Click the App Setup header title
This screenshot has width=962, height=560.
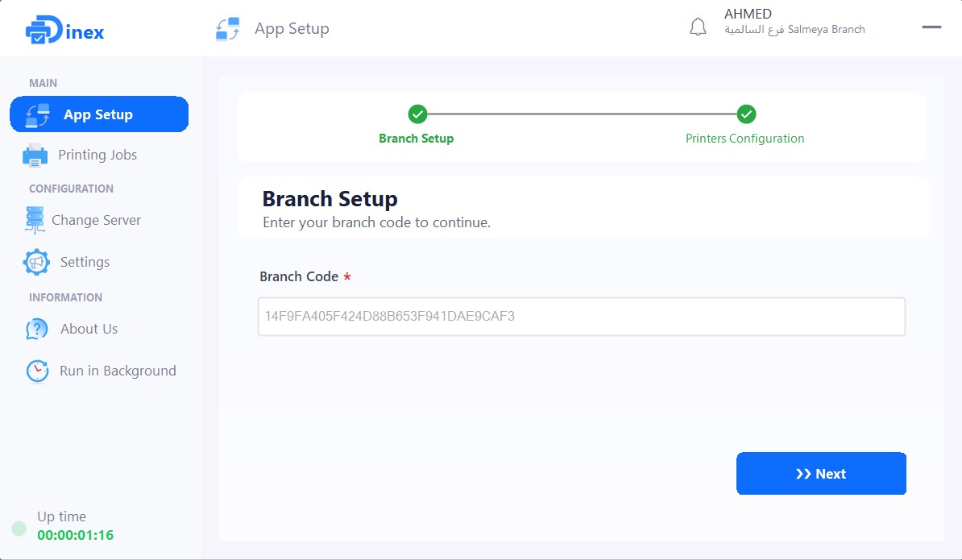pos(292,29)
